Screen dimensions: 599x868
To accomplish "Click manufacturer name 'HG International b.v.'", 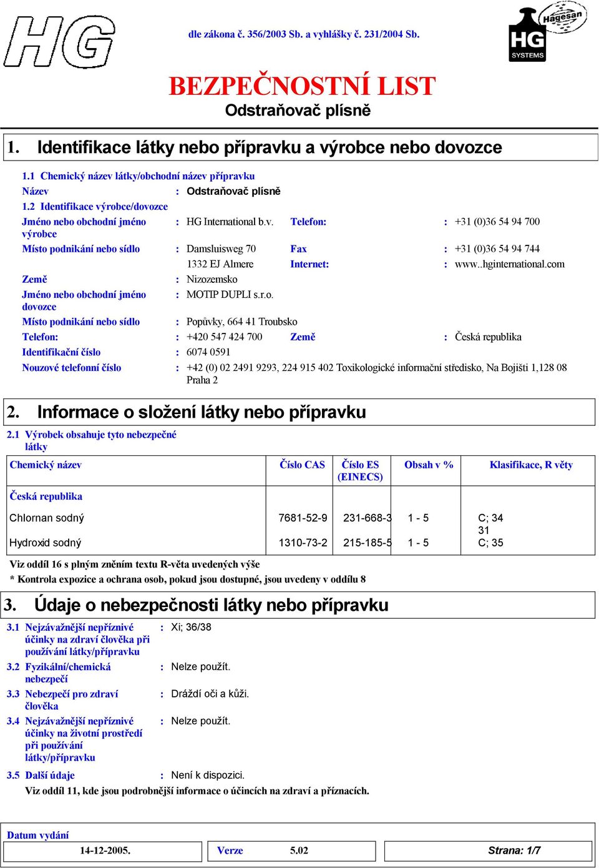I will tap(230, 222).
